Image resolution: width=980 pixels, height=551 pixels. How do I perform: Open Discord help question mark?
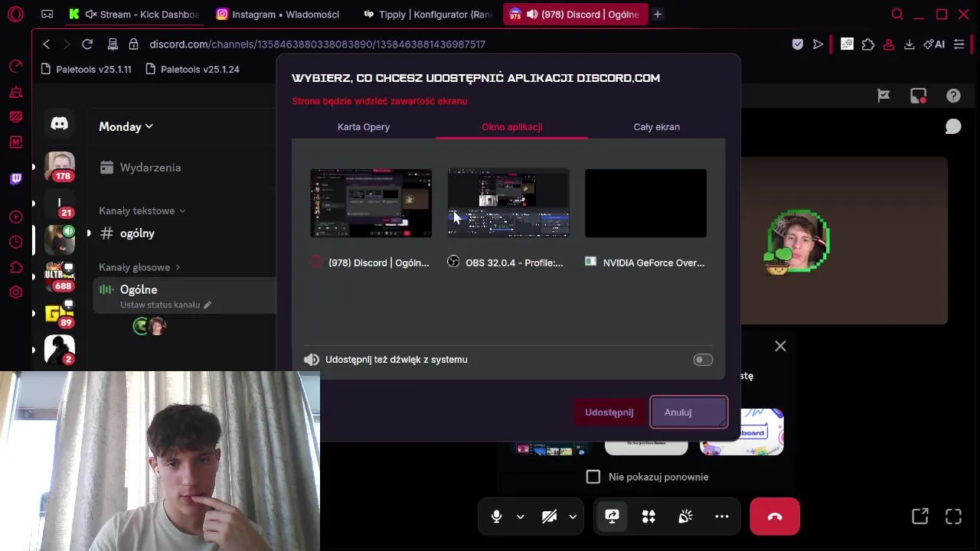pos(953,96)
